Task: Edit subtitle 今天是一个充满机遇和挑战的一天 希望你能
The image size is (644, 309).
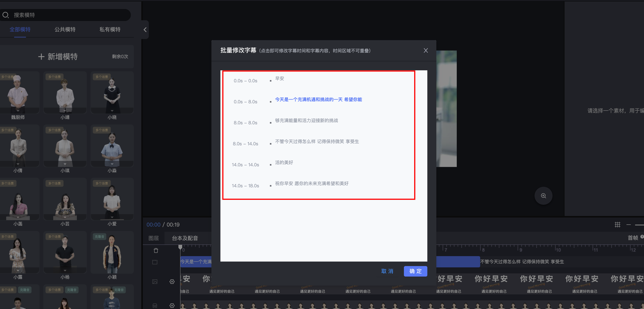Action: 318,100
